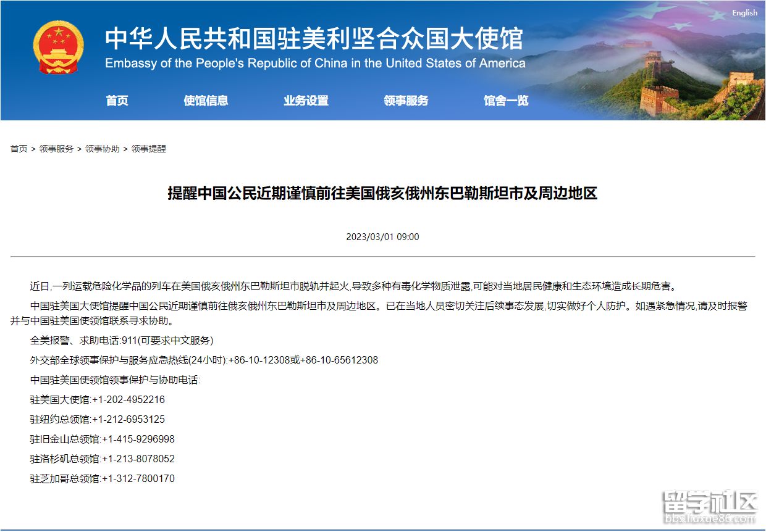Navigate to the 领事服务 breadcrumb link
The height and width of the screenshot is (532, 766).
(56, 149)
